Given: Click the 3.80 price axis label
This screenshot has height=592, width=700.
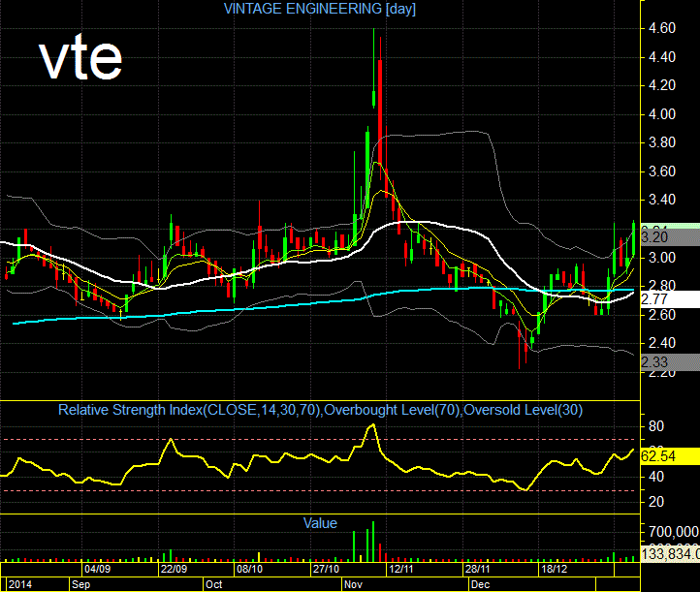Looking at the screenshot, I should pos(661,142).
